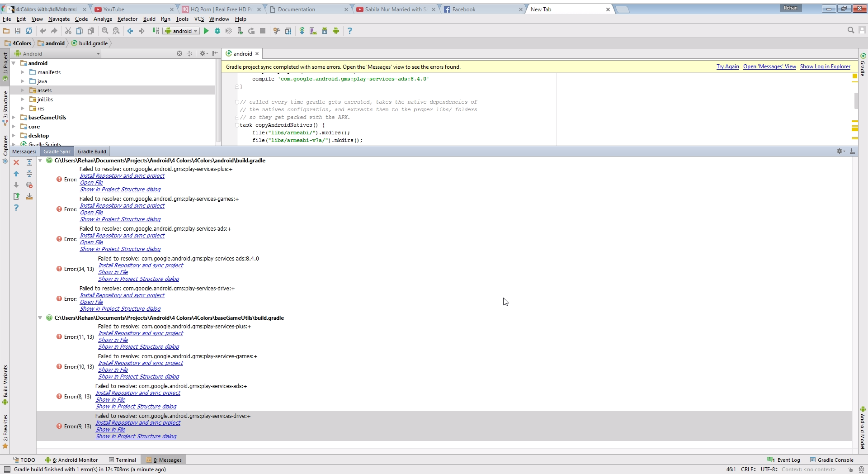868x474 pixels.
Task: Open the Android project view dropdown
Action: coord(98,54)
